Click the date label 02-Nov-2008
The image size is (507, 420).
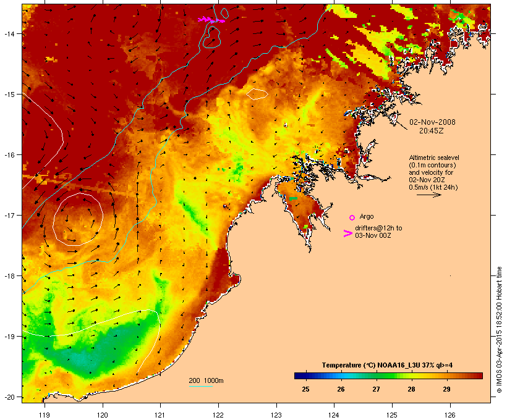click(x=432, y=122)
